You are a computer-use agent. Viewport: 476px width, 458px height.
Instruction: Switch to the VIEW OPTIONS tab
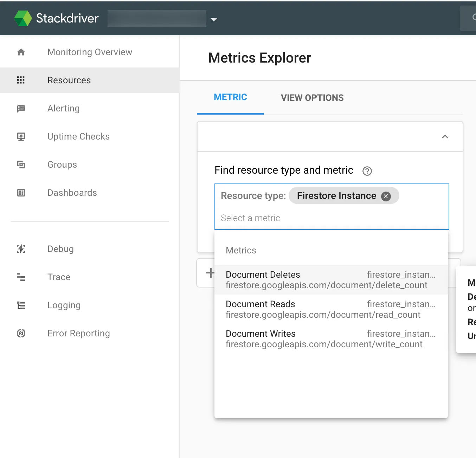[312, 98]
